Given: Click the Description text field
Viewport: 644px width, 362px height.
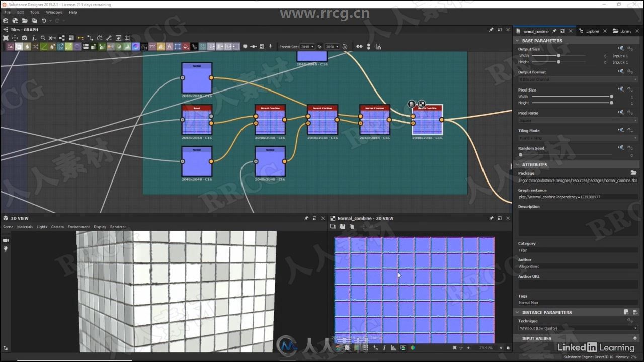Looking at the screenshot, I should click(578, 223).
